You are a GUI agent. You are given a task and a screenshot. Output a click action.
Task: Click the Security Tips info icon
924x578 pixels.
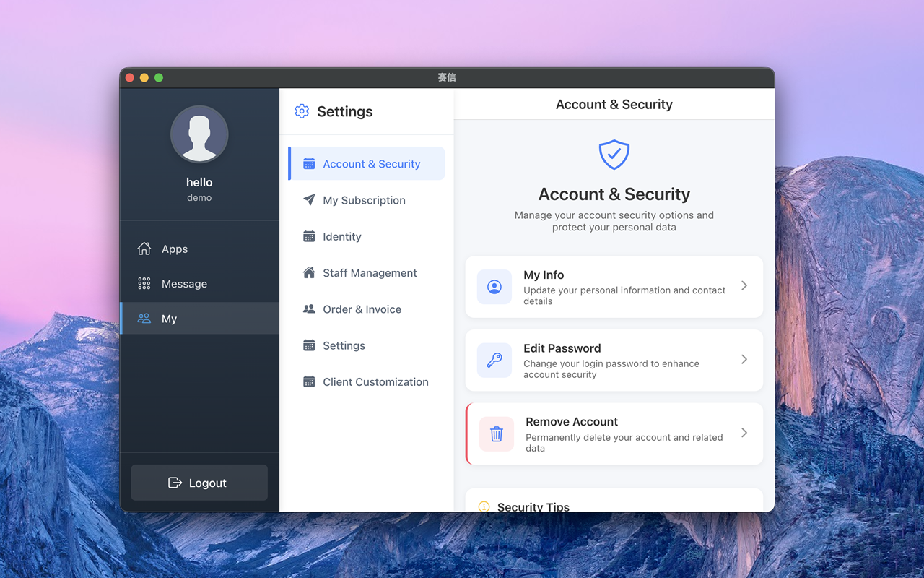point(484,507)
